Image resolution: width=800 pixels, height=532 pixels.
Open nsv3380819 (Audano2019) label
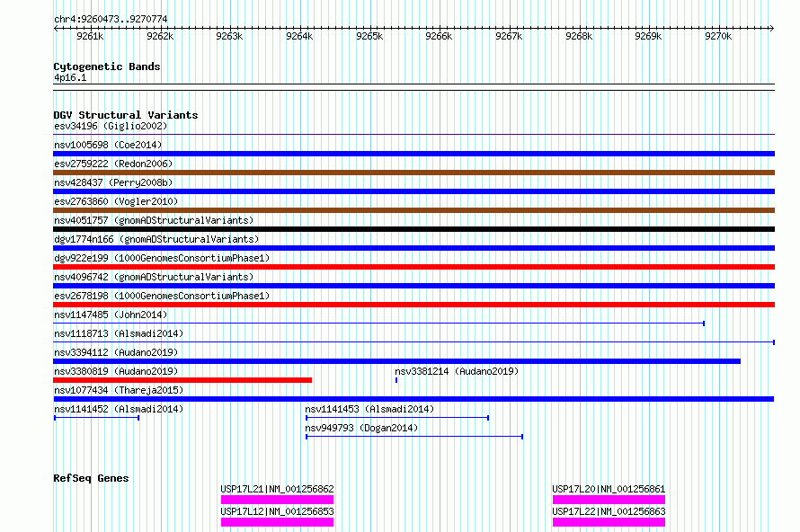click(x=116, y=371)
